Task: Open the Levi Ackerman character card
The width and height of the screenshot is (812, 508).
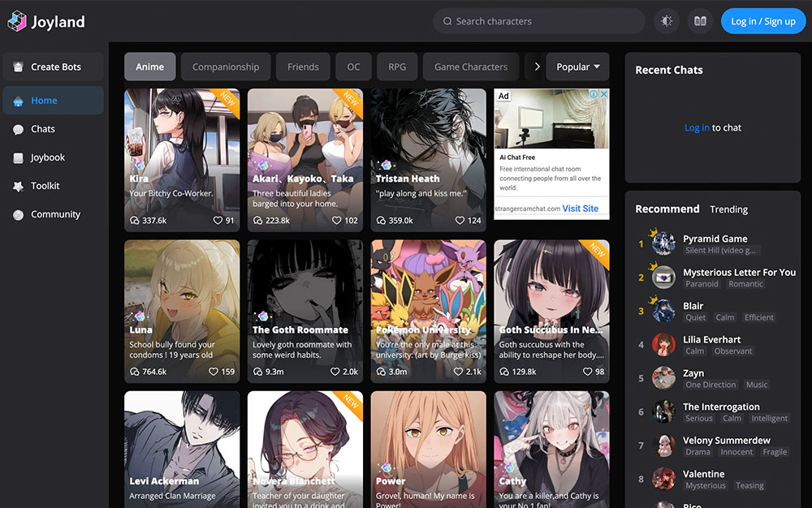Action: pos(182,450)
